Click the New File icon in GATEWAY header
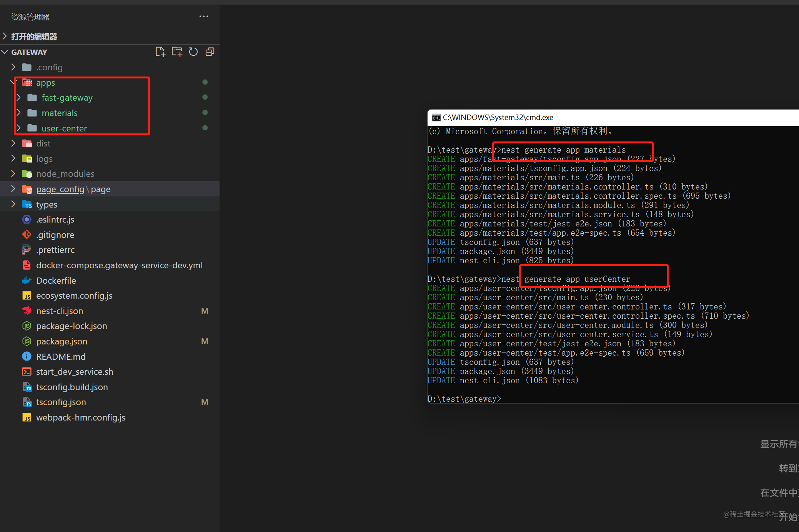Screen dimensions: 799x532 click(160, 52)
